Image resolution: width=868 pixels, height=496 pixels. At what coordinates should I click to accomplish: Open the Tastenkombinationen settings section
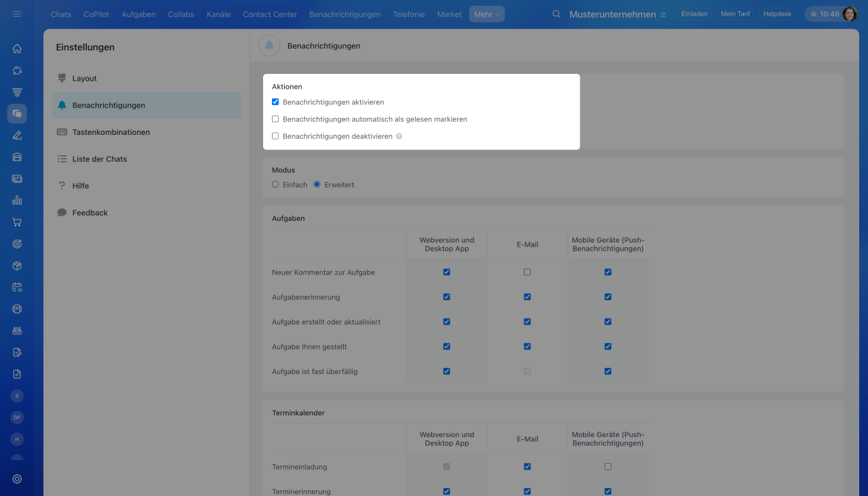[x=111, y=132]
